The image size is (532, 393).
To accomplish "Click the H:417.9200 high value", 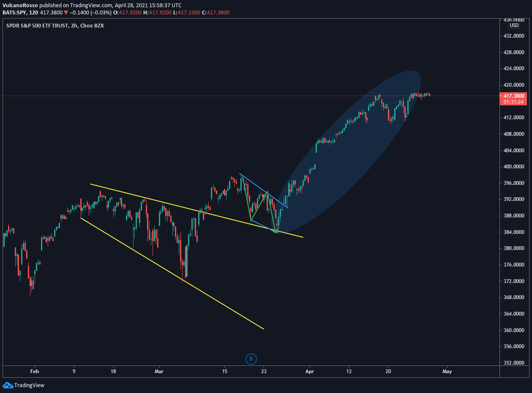I will tap(157, 12).
